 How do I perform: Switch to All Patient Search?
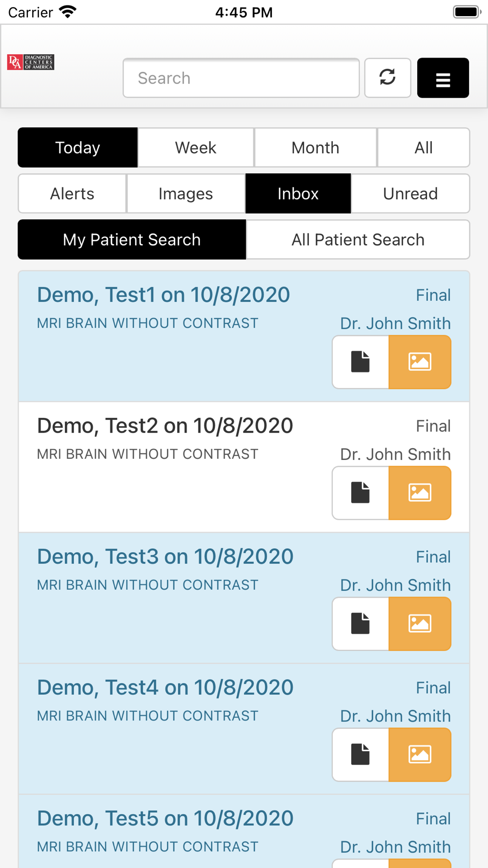click(x=358, y=239)
